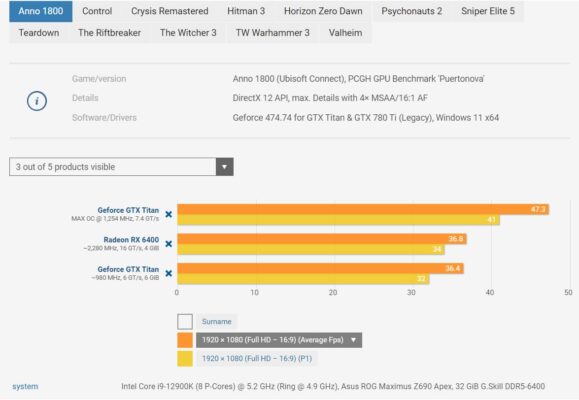This screenshot has width=579, height=400.
Task: Click the white Surname color box
Action: pyautogui.click(x=185, y=322)
